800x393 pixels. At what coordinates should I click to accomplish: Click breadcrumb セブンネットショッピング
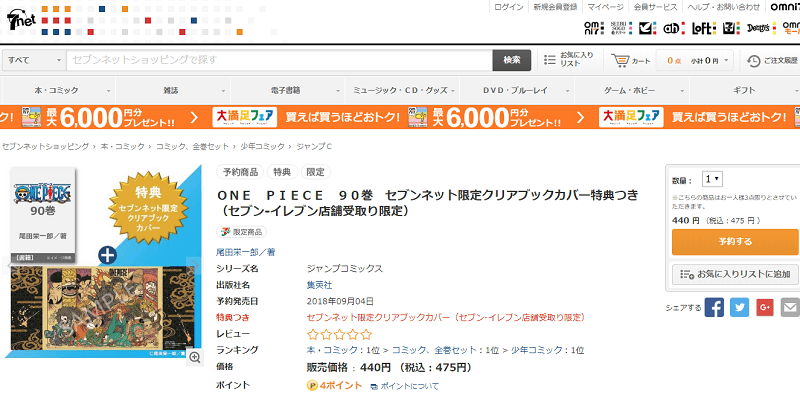(x=45, y=146)
